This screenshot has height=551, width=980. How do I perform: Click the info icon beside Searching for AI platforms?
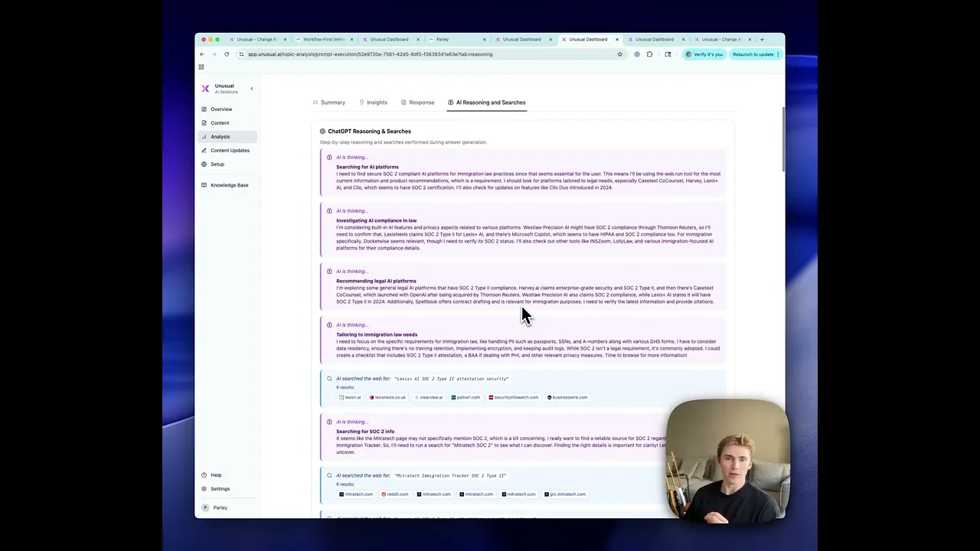tap(329, 158)
